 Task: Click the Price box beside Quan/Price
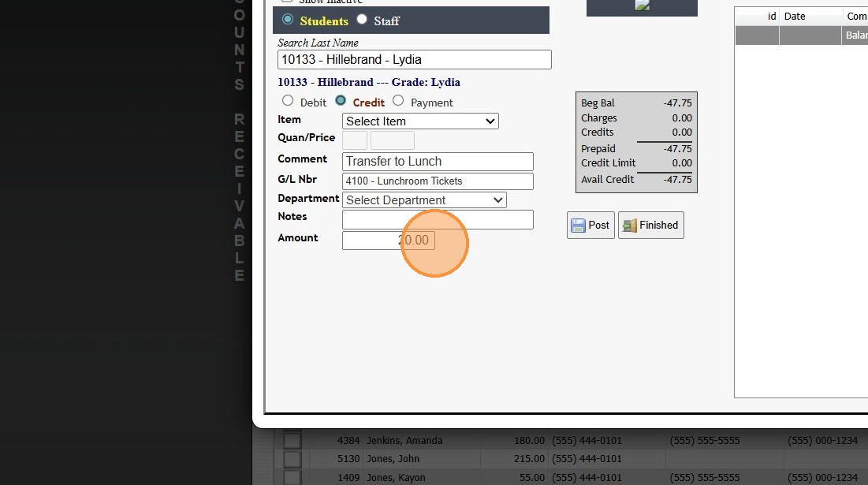(x=393, y=140)
